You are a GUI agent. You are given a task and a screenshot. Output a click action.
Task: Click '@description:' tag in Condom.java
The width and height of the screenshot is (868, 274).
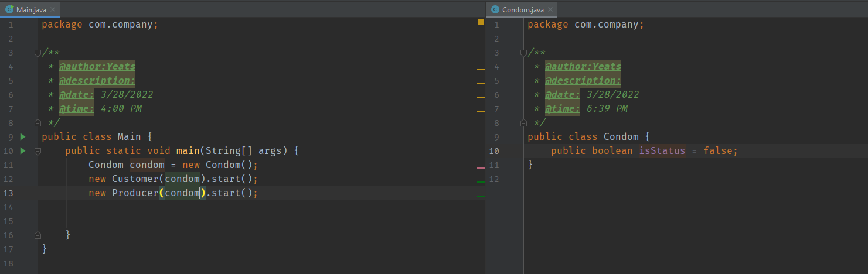pyautogui.click(x=583, y=81)
